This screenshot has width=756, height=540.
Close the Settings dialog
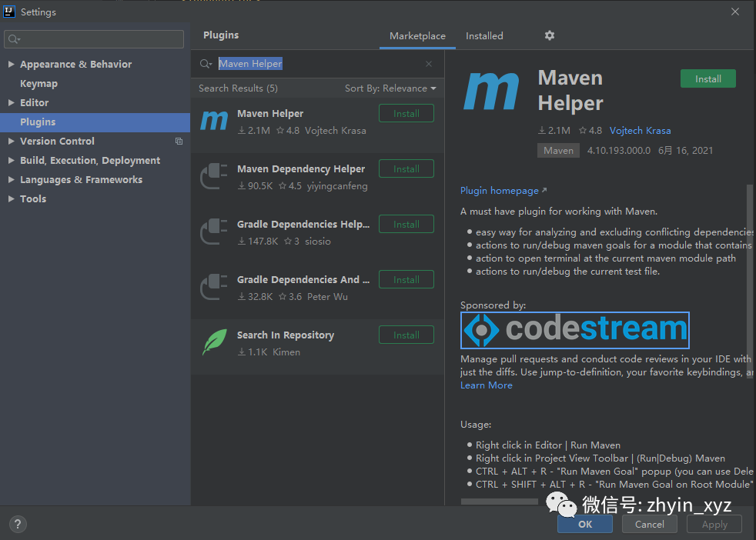[x=734, y=12]
